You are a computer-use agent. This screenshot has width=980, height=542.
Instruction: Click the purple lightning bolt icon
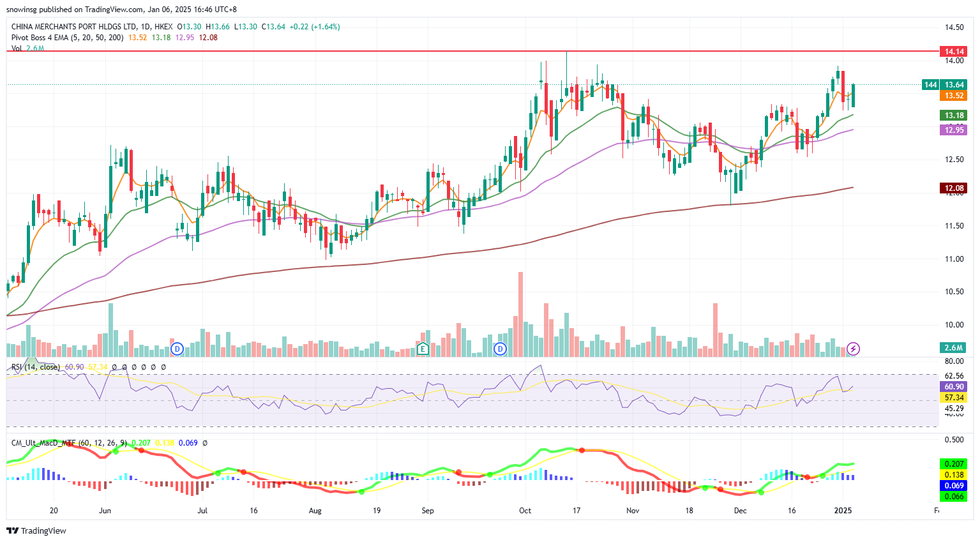[x=853, y=349]
